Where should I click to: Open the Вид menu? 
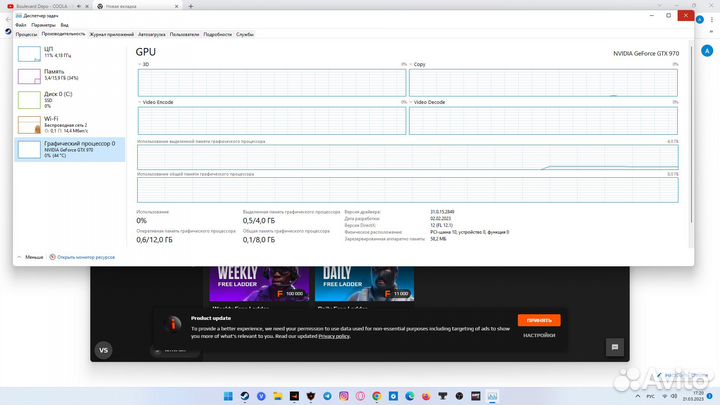pyautogui.click(x=64, y=25)
